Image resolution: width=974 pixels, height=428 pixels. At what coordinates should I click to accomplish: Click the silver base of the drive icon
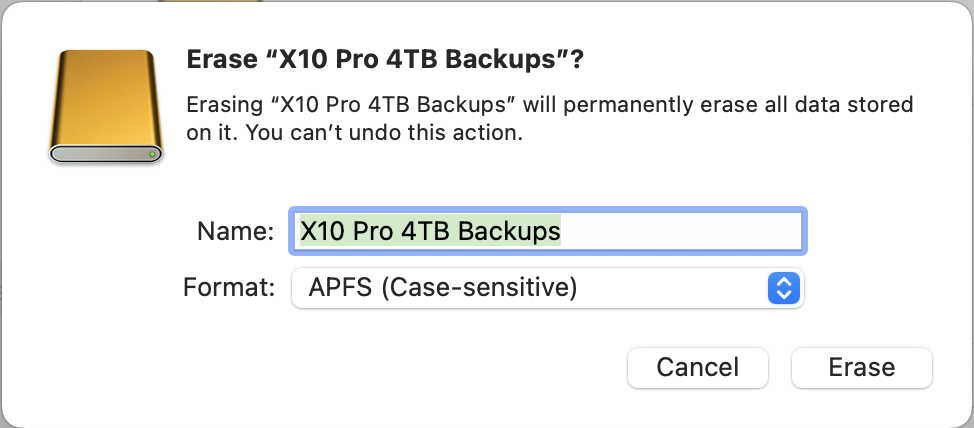click(104, 155)
